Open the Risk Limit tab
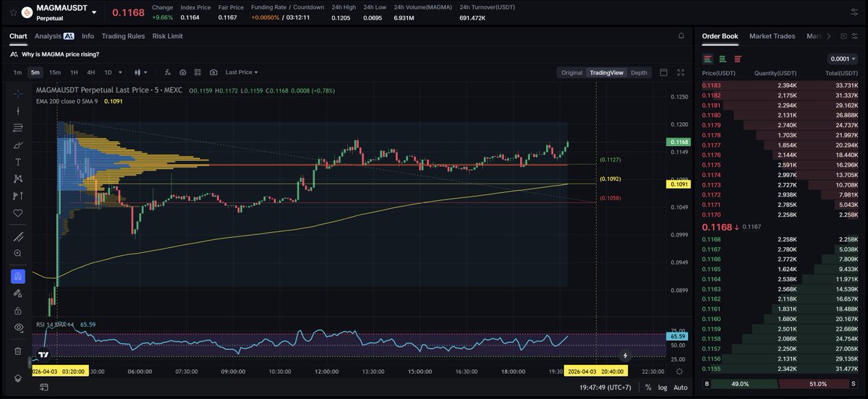This screenshot has width=868, height=399. 168,35
